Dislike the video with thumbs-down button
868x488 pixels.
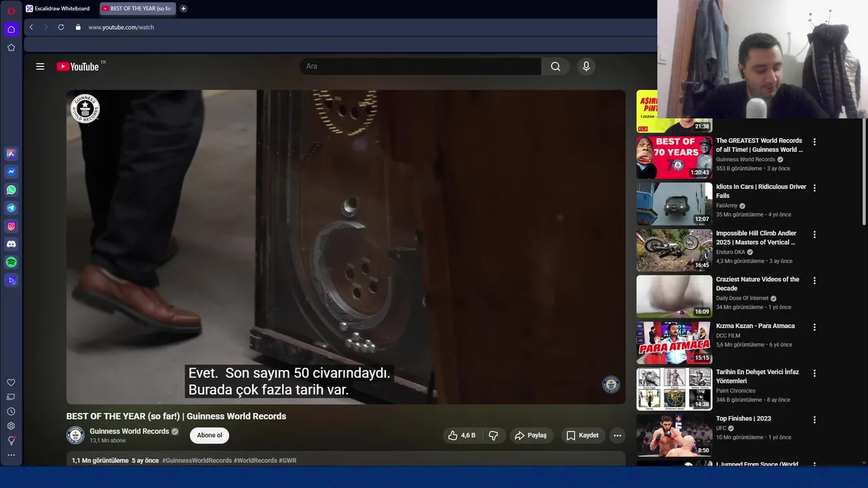[494, 435]
